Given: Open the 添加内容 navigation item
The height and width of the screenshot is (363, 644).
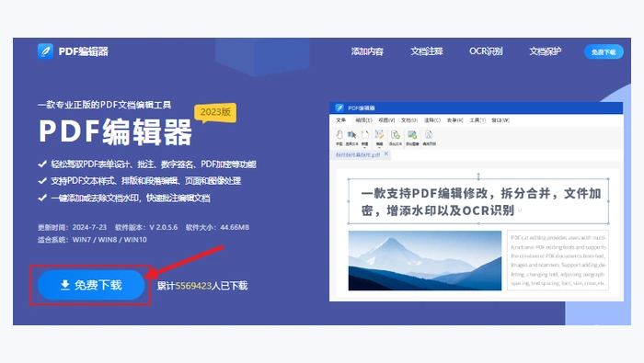Looking at the screenshot, I should point(367,51).
